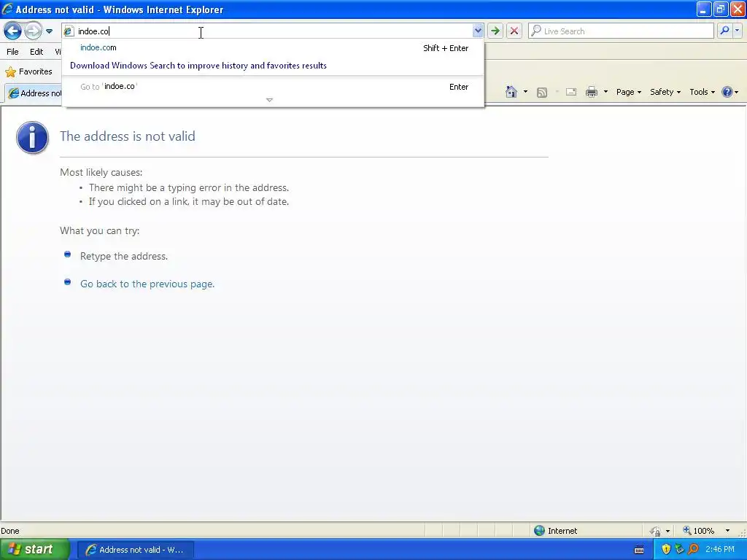Click the Search magnifier button
Viewport: 747px width, 560px height.
[x=724, y=31]
